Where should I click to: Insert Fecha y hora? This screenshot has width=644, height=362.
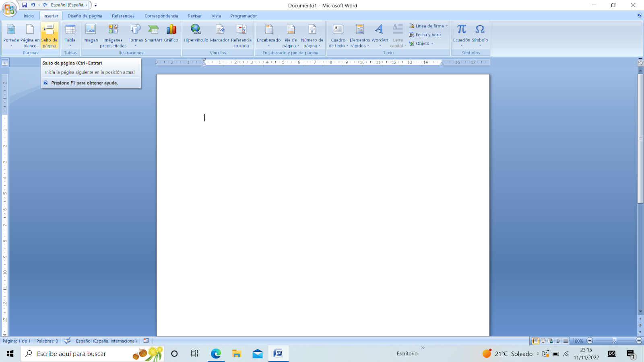[x=425, y=35]
